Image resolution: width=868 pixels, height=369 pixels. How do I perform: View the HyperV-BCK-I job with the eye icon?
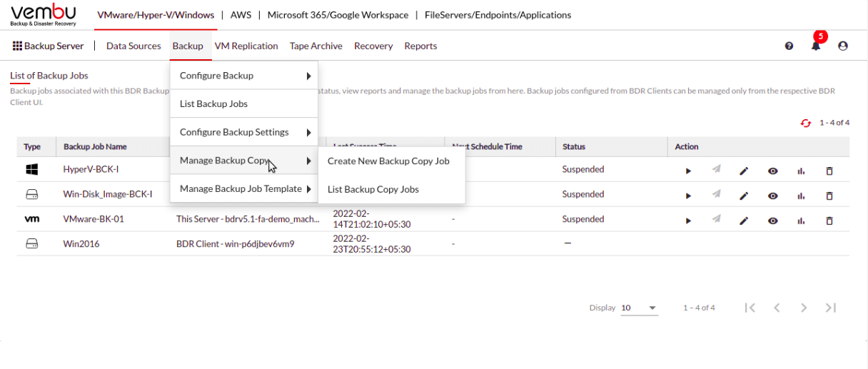(x=773, y=171)
